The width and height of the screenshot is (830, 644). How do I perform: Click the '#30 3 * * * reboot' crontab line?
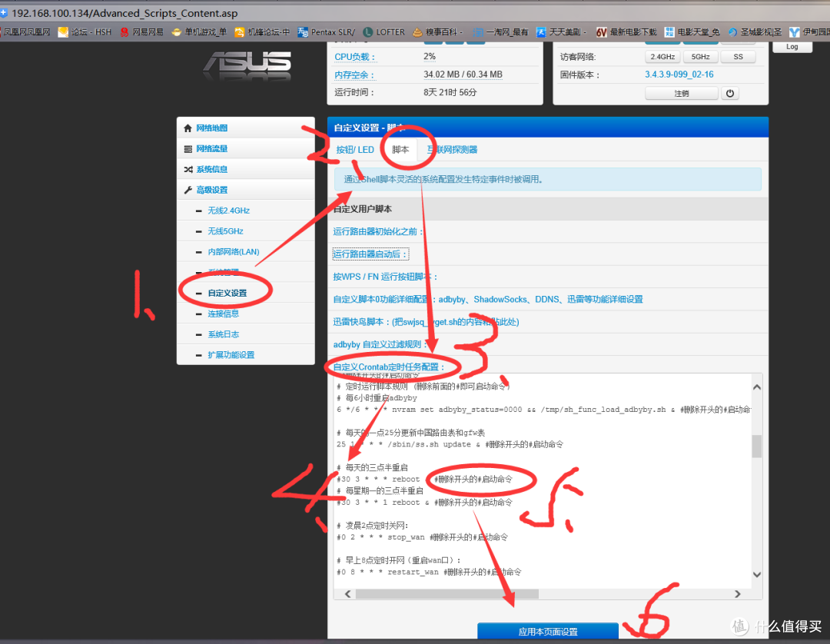tap(424, 480)
